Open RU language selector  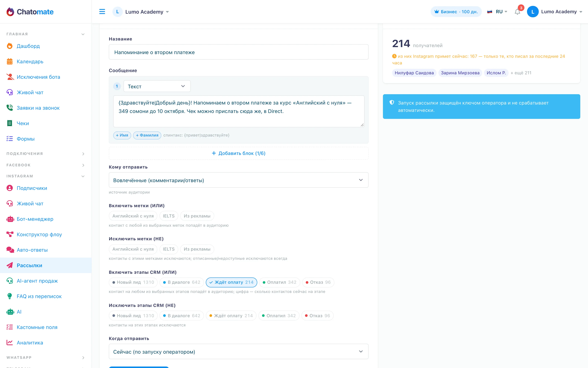coord(497,12)
